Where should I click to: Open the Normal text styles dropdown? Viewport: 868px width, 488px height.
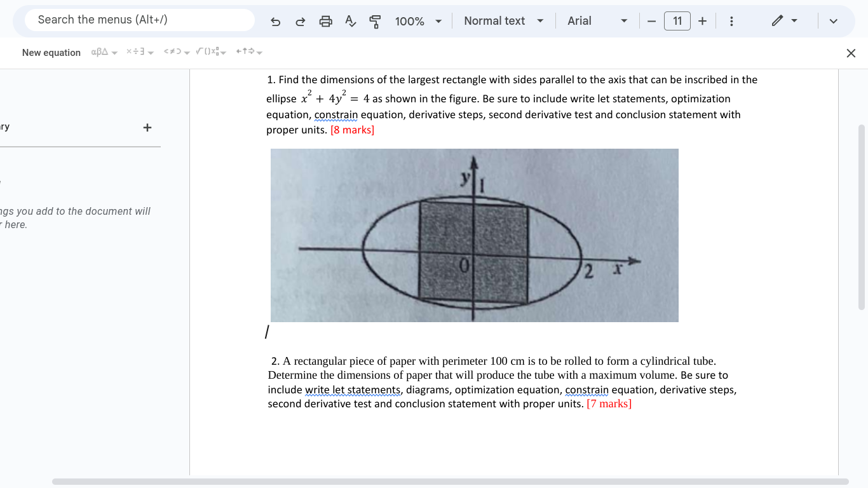point(503,21)
